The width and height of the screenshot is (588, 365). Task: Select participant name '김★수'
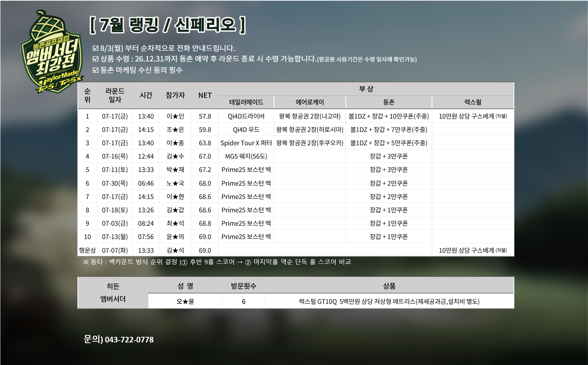tap(175, 156)
